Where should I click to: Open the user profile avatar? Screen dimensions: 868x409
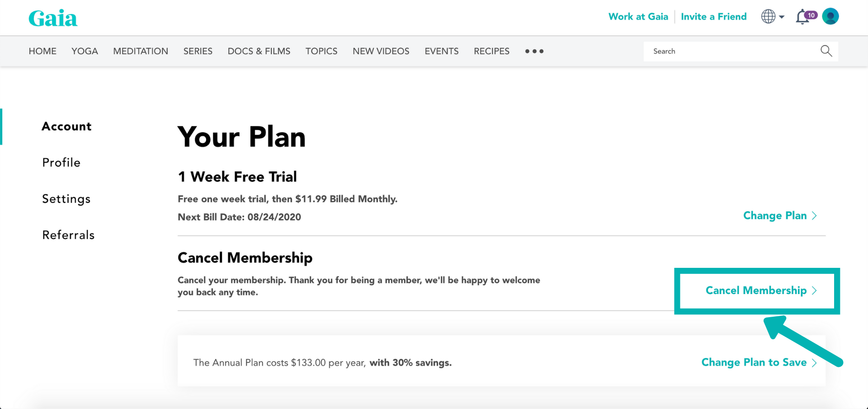(830, 17)
